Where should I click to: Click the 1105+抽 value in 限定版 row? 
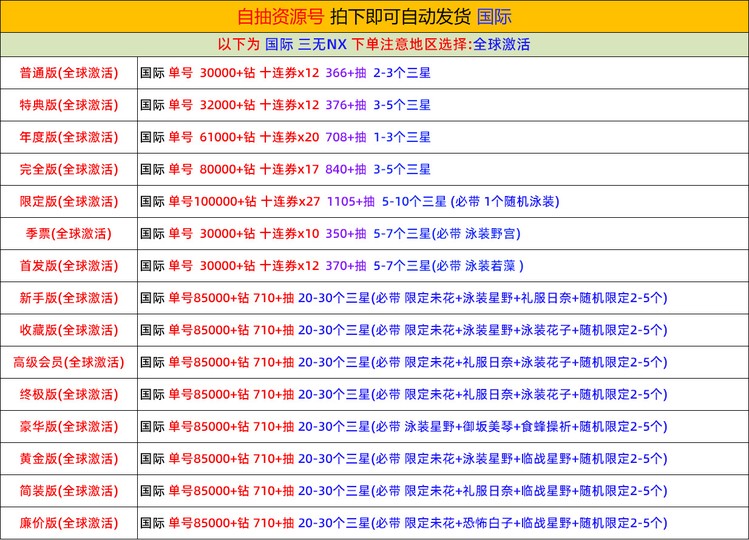click(351, 201)
